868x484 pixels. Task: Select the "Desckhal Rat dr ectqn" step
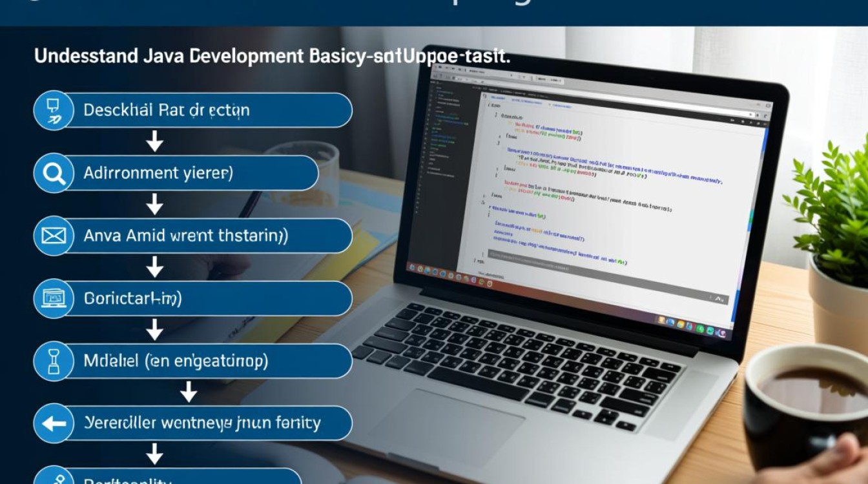[194, 110]
